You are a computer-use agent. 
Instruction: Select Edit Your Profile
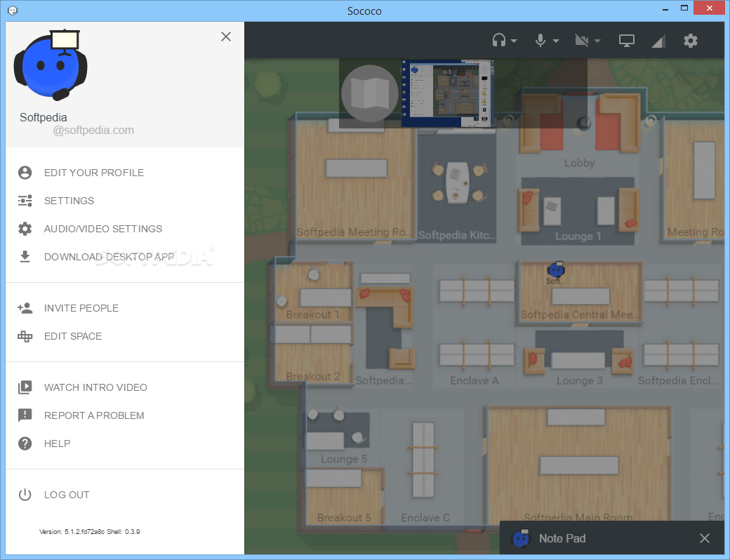[x=93, y=173]
